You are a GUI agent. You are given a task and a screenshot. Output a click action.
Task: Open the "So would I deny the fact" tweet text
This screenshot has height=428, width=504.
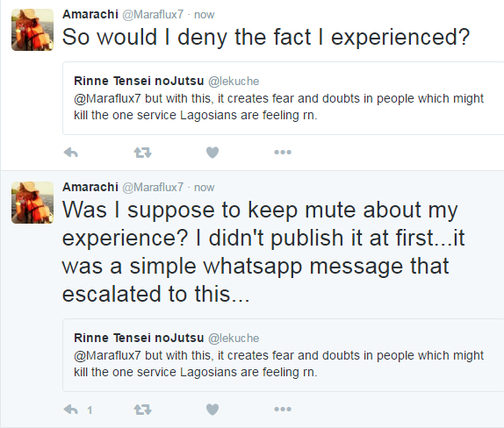coord(266,37)
